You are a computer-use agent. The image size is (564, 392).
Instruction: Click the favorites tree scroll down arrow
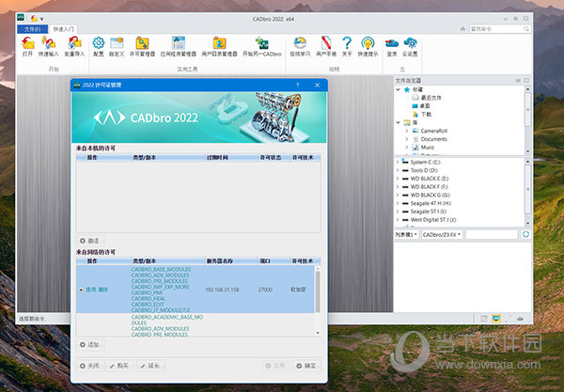tap(527, 151)
